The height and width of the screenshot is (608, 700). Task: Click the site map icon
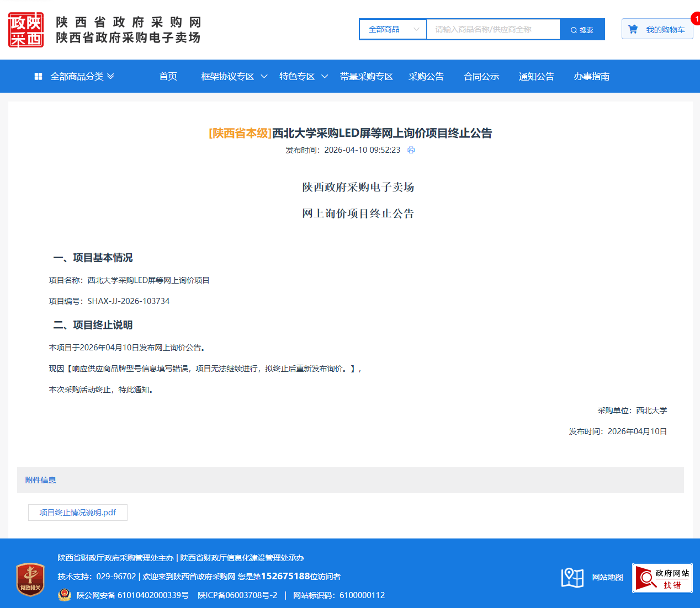tap(572, 578)
